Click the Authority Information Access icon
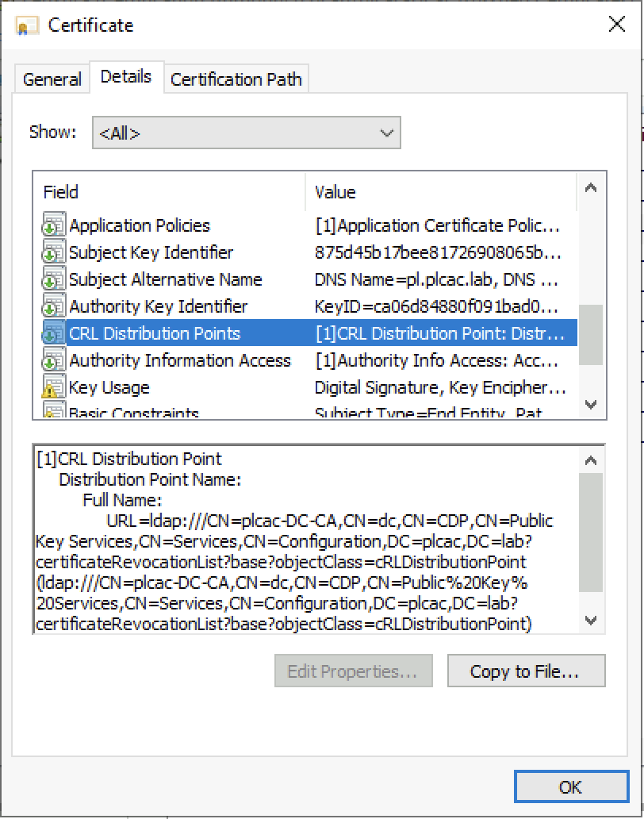Screen dimensions: 644x819 (53, 361)
